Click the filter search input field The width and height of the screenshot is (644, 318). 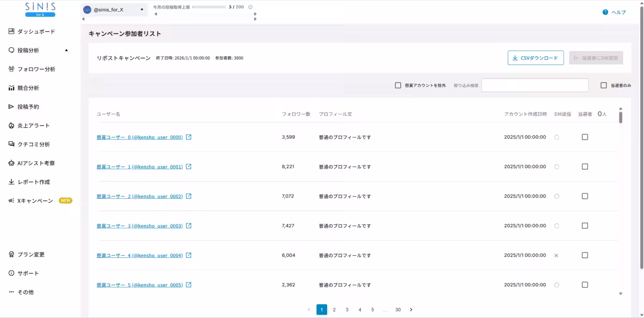[x=535, y=85]
